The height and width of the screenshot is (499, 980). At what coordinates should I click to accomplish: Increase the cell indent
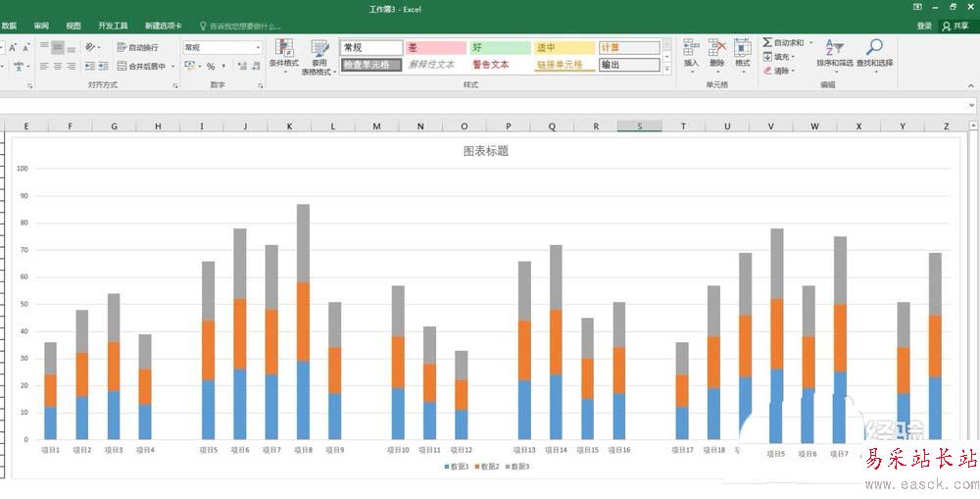pos(103,67)
